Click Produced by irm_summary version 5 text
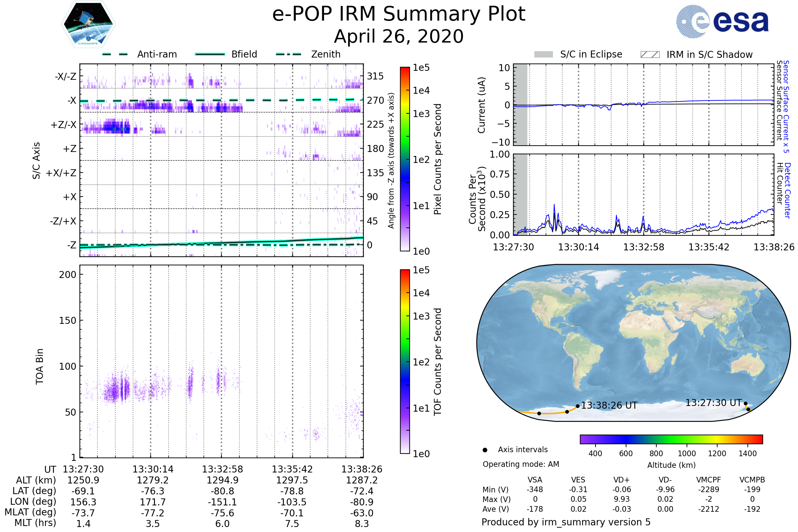798x532 pixels. 566,522
